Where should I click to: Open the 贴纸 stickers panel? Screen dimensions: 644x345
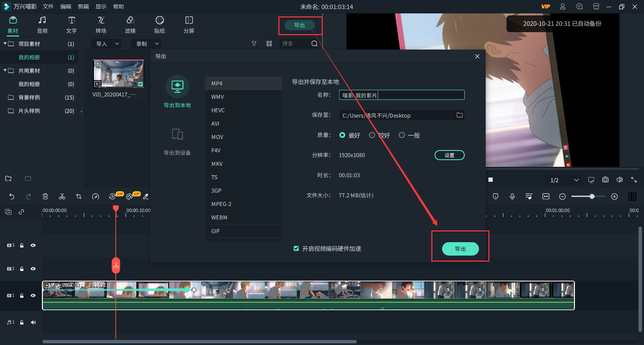point(159,24)
